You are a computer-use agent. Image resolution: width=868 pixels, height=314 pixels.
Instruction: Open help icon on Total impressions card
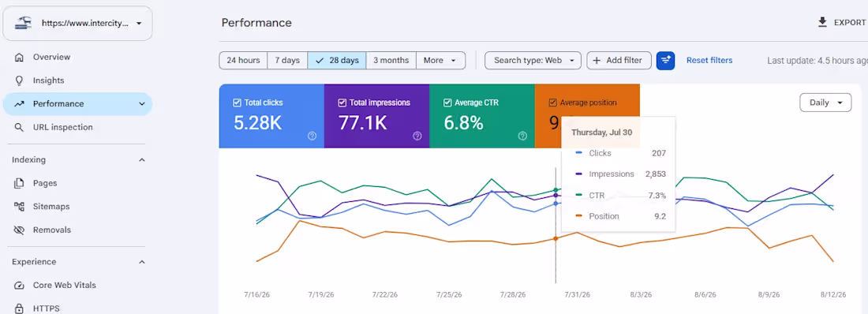[x=417, y=136]
